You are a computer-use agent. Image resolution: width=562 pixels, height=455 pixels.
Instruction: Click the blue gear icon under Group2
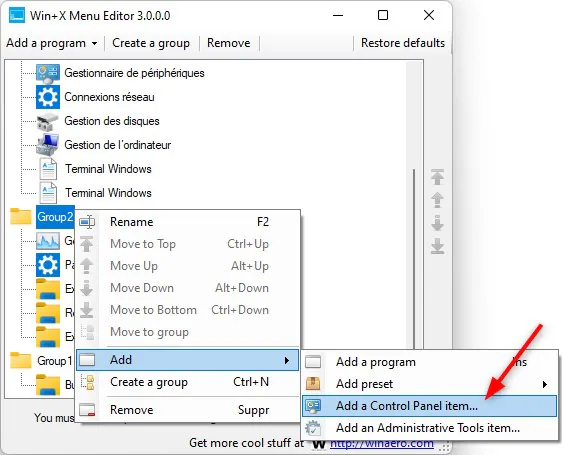pos(48,265)
